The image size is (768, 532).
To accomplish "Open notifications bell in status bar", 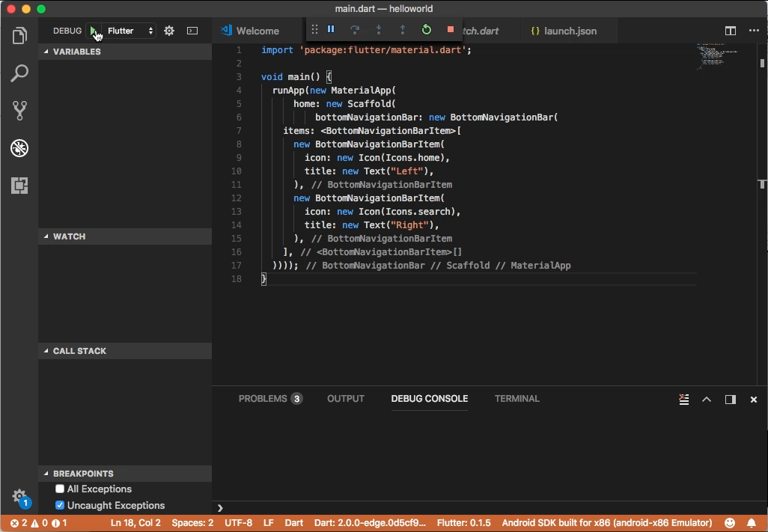I will point(752,523).
